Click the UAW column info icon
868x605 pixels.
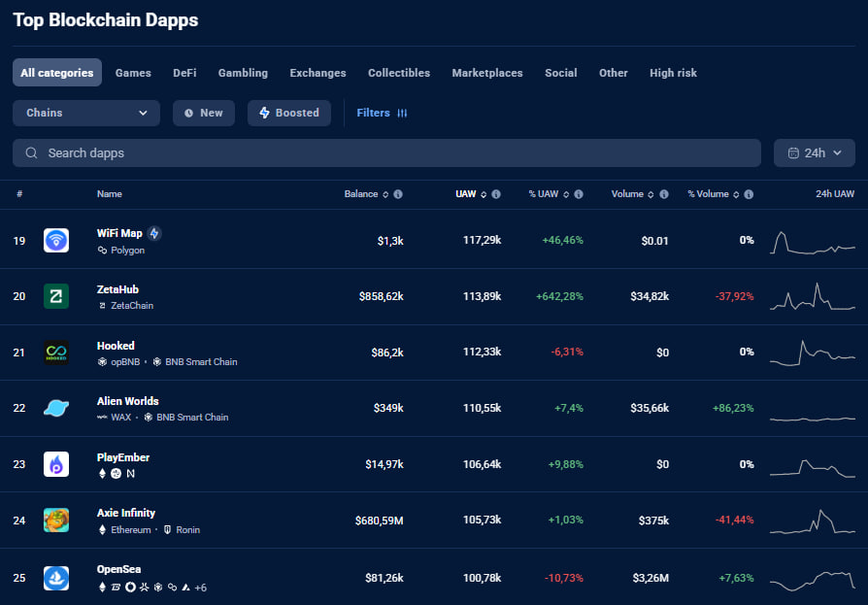click(496, 194)
